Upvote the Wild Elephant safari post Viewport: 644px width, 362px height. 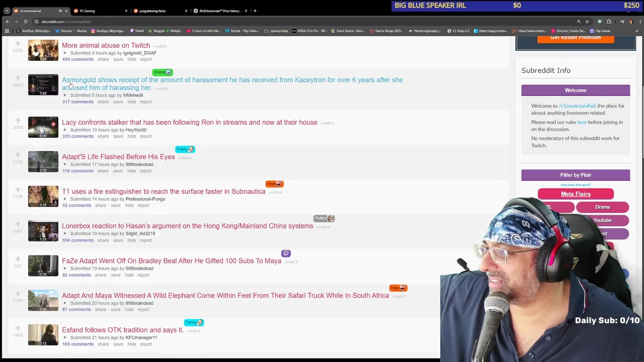[18, 294]
